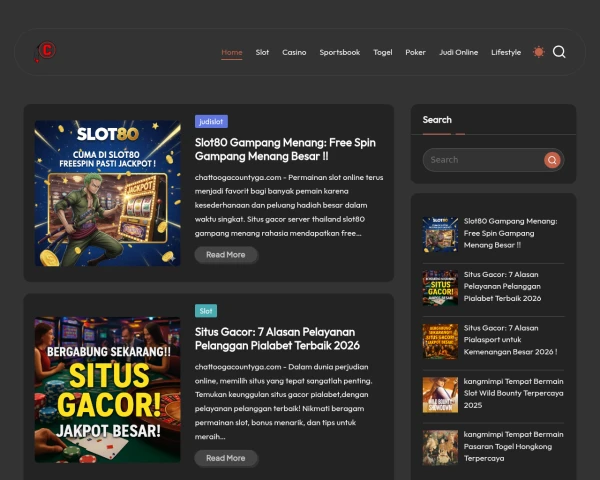Screen dimensions: 600x480
Task: Open the judislot category tag
Action: (x=211, y=121)
